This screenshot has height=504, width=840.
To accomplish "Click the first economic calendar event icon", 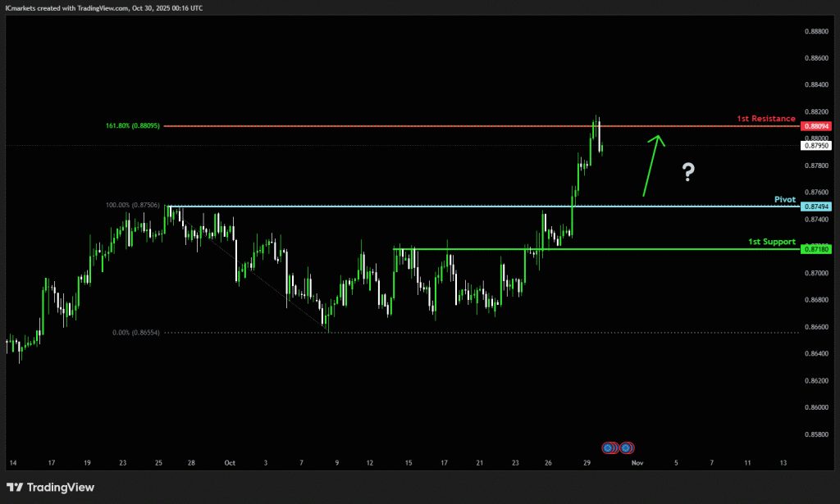I will [609, 447].
